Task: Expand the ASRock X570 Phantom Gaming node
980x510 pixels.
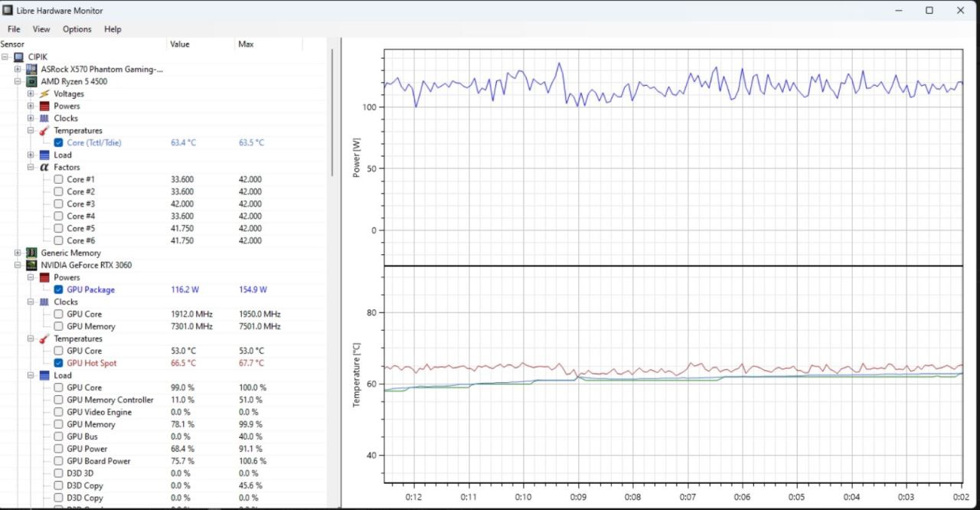Action: [18, 69]
